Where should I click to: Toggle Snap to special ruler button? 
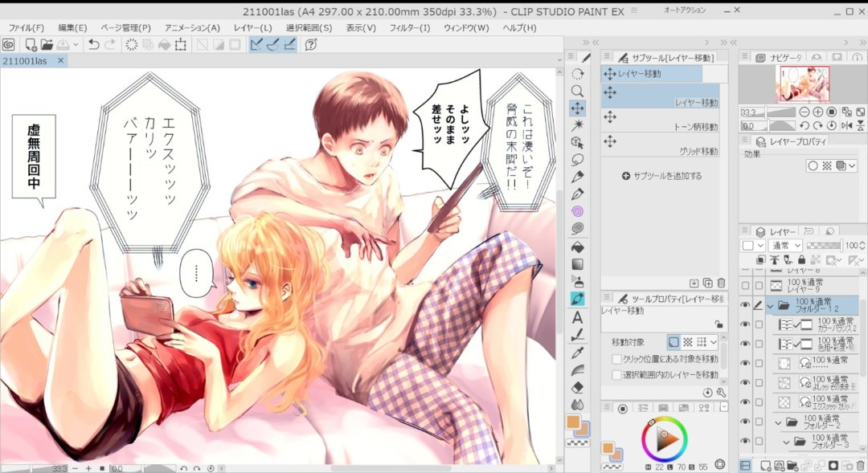point(272,45)
